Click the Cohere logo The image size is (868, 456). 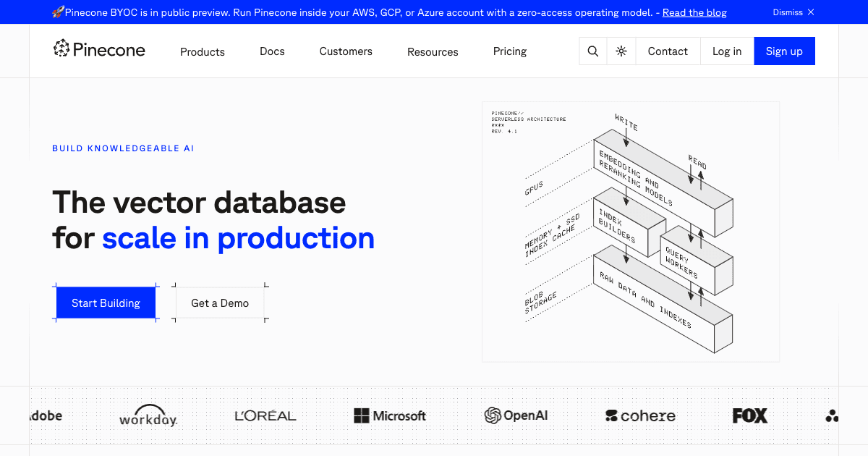point(639,415)
